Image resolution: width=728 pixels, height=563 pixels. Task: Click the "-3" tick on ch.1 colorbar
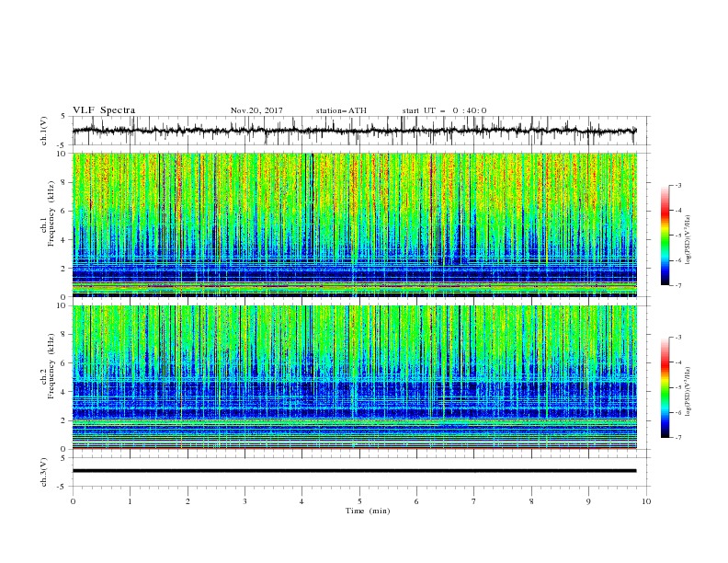(678, 185)
